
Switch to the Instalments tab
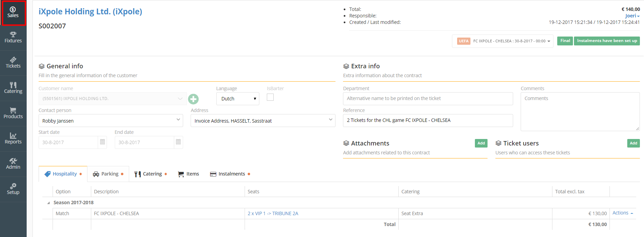[x=230, y=174]
